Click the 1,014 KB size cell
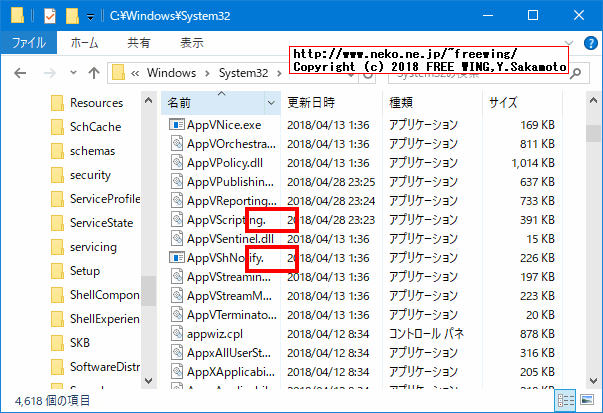This screenshot has width=603, height=413. click(533, 163)
